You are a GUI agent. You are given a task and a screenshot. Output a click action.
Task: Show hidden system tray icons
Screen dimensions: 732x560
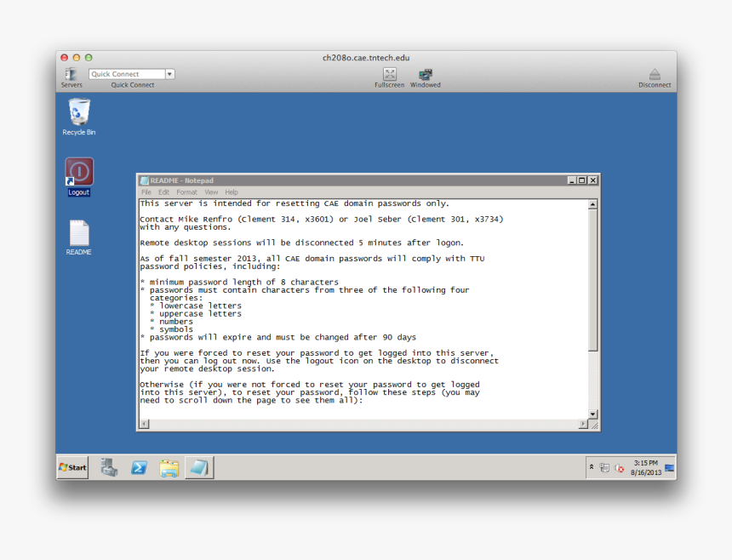pos(592,467)
